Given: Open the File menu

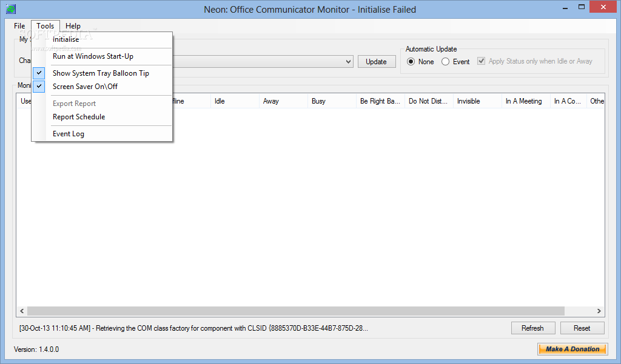Looking at the screenshot, I should coord(19,25).
